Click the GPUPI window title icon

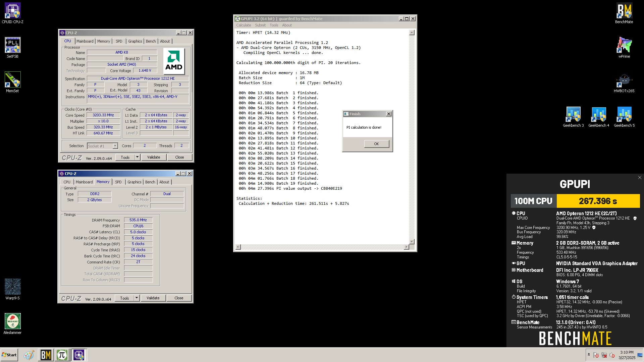[x=238, y=19]
